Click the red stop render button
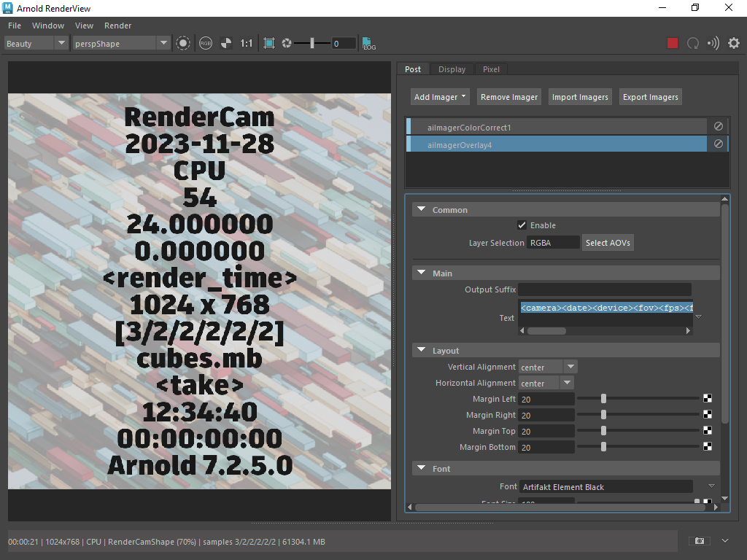Screen dimensions: 747x560 [x=673, y=44]
